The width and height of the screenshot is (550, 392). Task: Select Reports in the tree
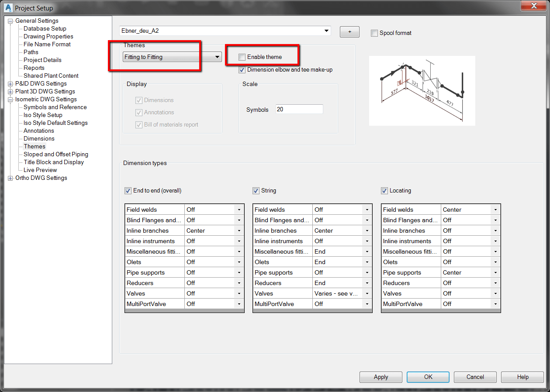pos(34,68)
